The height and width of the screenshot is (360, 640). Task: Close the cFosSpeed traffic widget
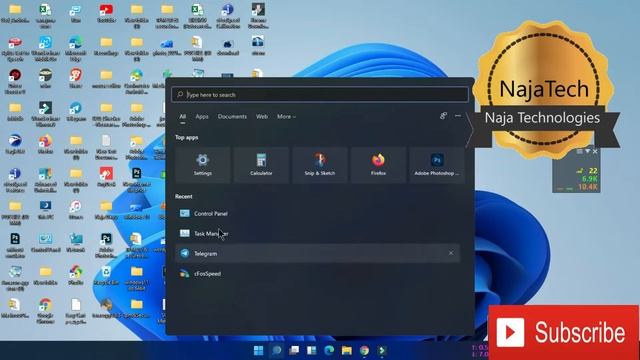(595, 151)
